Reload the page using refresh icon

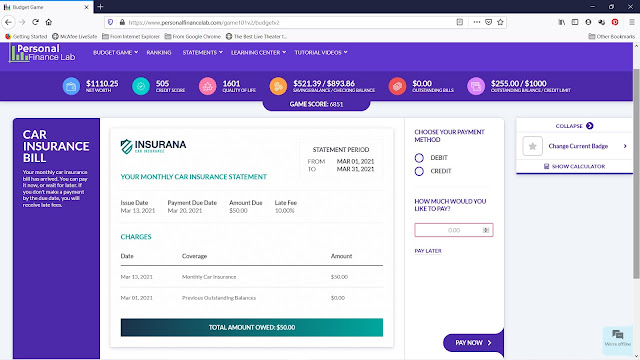tap(36, 22)
